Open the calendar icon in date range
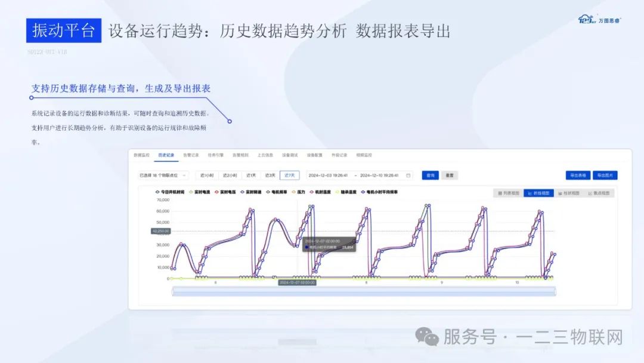The image size is (644, 363). click(x=408, y=175)
